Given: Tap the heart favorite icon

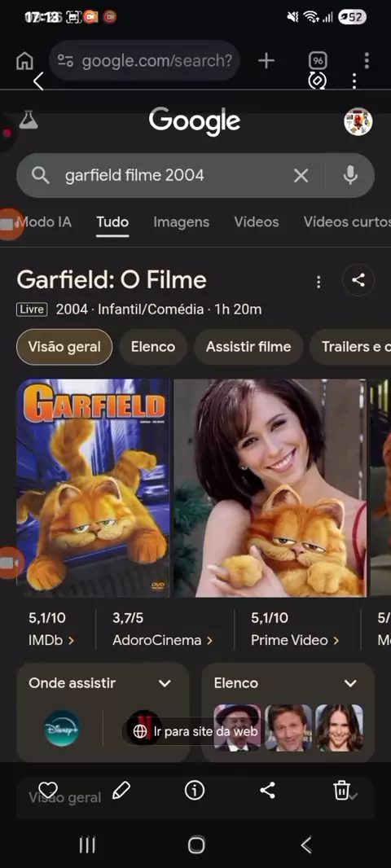Looking at the screenshot, I should coord(48,791).
